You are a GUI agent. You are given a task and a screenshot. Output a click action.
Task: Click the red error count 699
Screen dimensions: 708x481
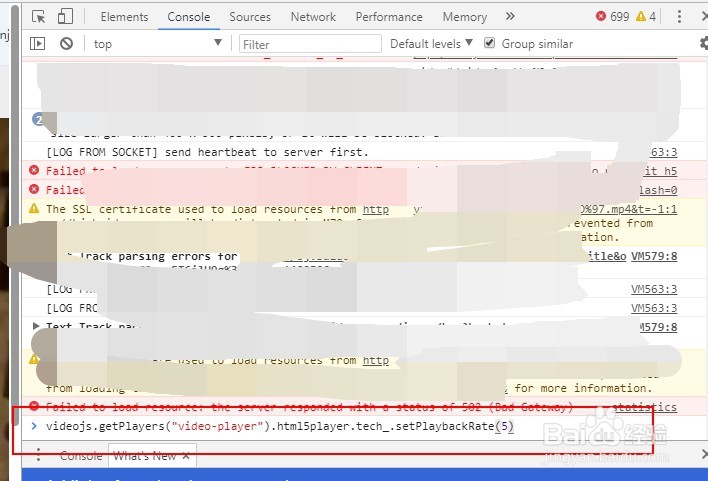(x=612, y=17)
